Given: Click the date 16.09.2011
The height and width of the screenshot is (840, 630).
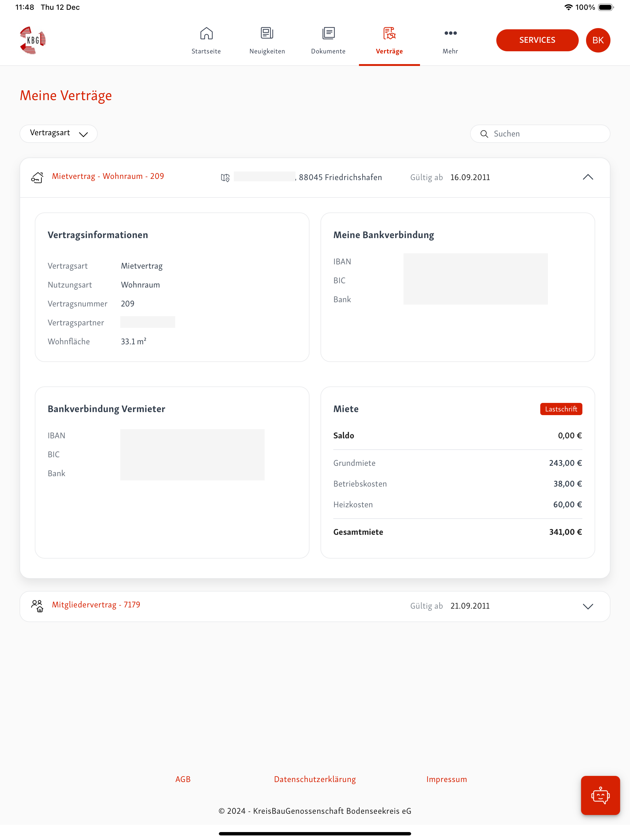Looking at the screenshot, I should (470, 177).
